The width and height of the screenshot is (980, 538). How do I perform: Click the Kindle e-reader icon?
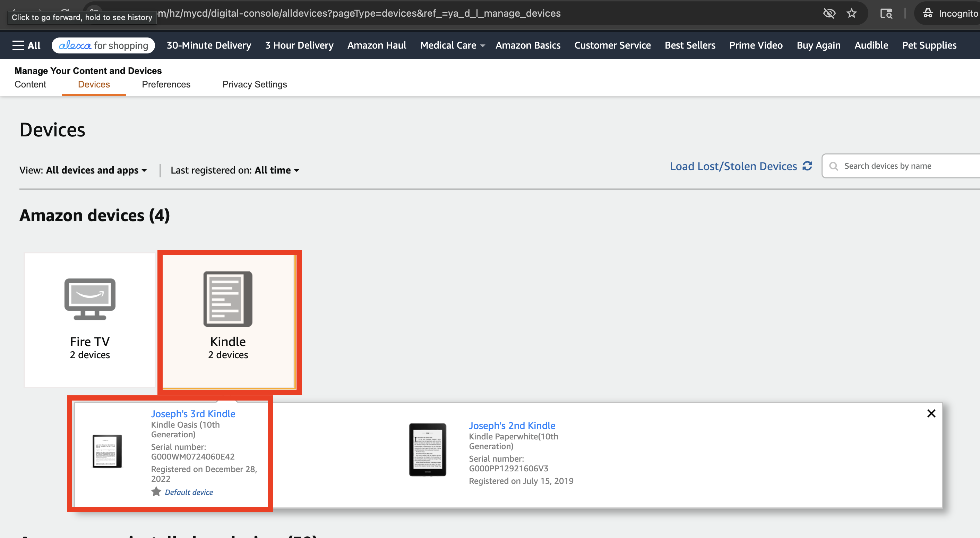[228, 299]
